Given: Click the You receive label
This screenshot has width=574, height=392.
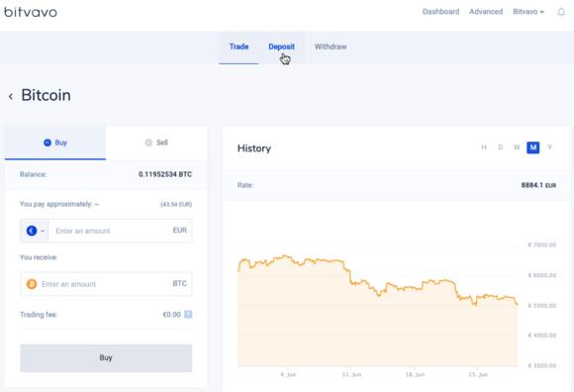Looking at the screenshot, I should click(39, 257).
